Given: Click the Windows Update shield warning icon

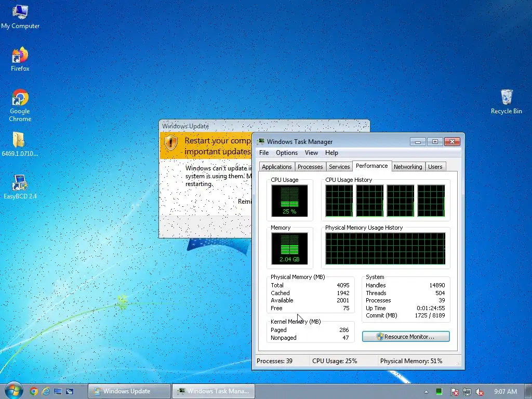Looking at the screenshot, I should pos(170,142).
